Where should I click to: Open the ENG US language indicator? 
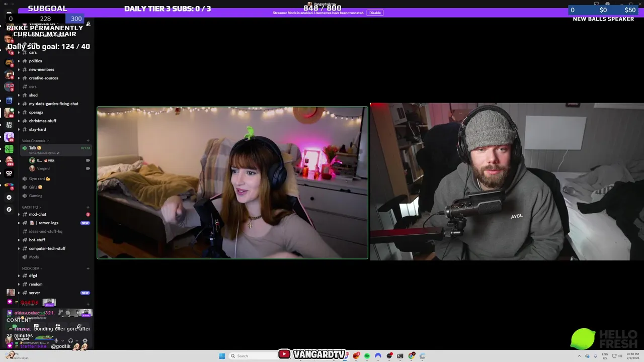pos(604,356)
